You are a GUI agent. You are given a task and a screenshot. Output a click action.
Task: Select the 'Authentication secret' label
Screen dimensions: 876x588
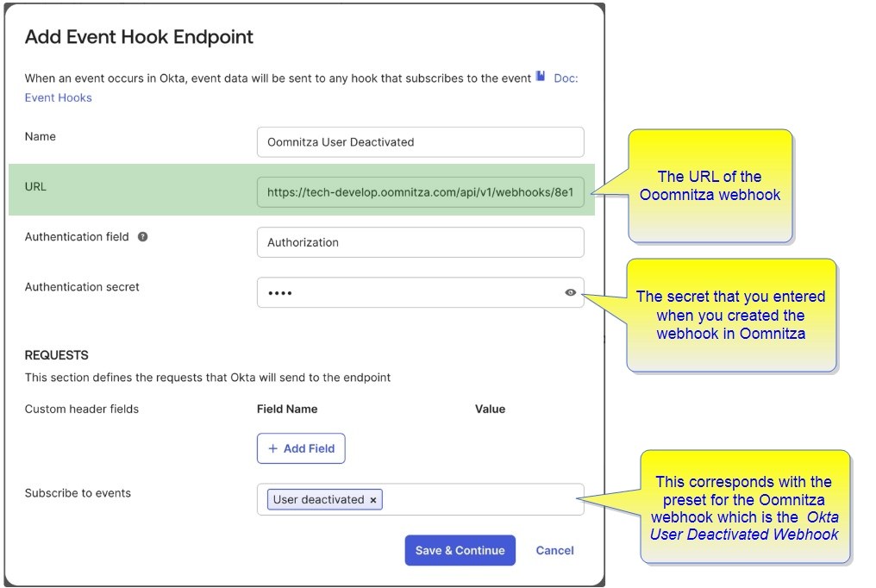pos(82,287)
